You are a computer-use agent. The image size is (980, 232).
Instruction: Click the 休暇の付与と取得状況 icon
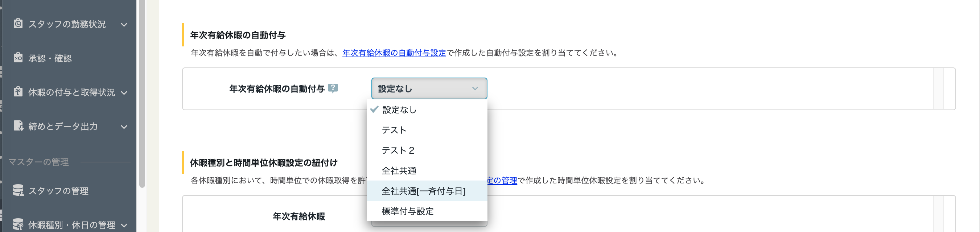(18, 92)
